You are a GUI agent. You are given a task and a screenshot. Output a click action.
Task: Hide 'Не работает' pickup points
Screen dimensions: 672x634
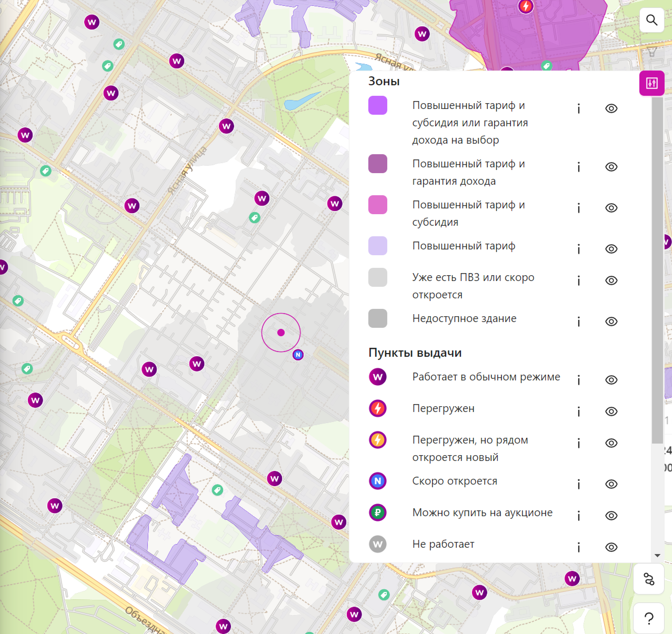pyautogui.click(x=611, y=547)
